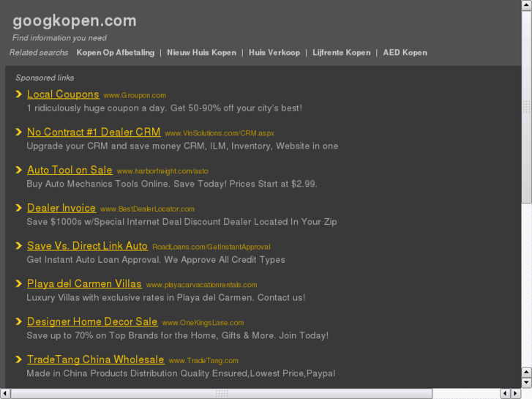532x399 pixels.
Task: Visit Save Vs. Direct Link Auto link
Action: [87, 246]
